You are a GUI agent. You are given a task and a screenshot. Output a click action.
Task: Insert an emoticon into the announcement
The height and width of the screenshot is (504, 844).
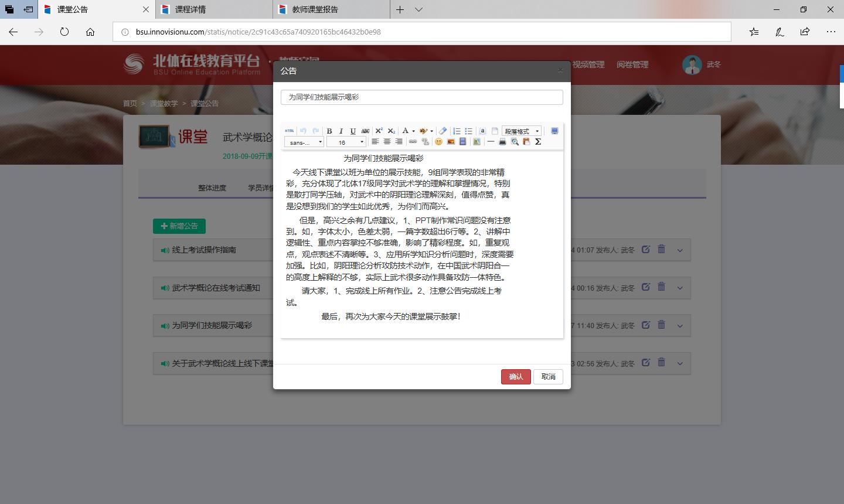pos(438,141)
